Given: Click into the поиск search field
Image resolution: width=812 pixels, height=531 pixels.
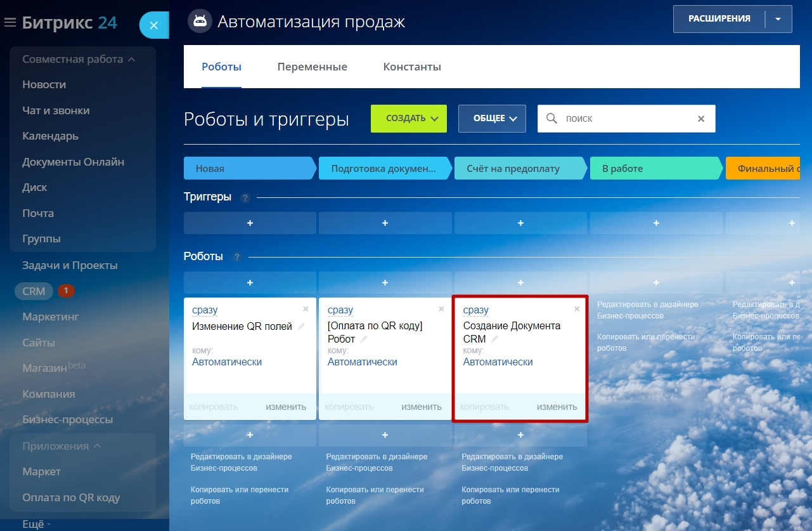Looking at the screenshot, I should 626,119.
